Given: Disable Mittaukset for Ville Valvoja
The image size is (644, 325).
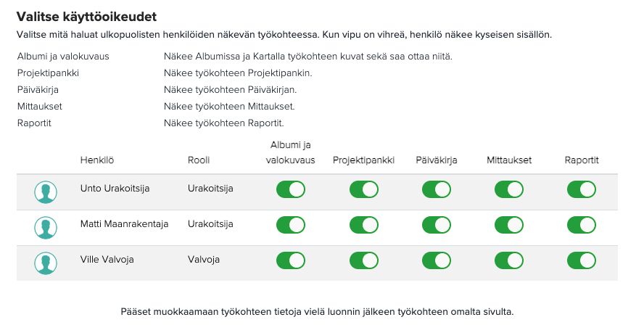Looking at the screenshot, I should pyautogui.click(x=509, y=260).
